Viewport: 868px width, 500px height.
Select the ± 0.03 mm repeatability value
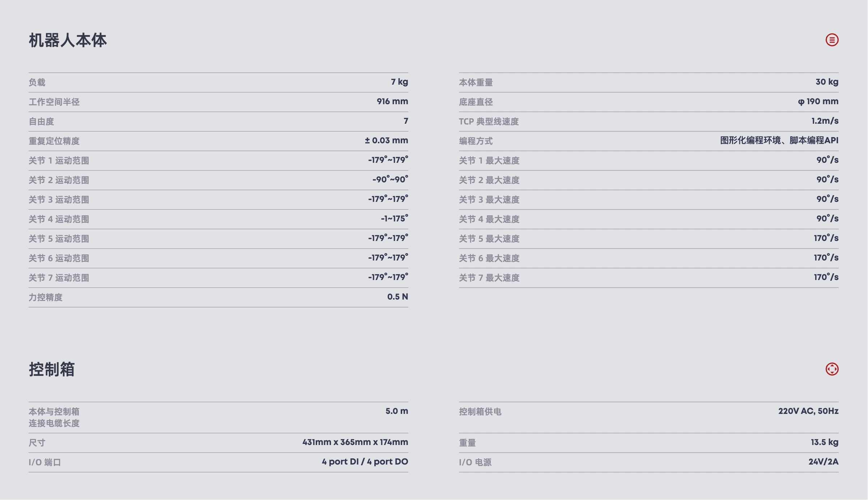pyautogui.click(x=386, y=140)
